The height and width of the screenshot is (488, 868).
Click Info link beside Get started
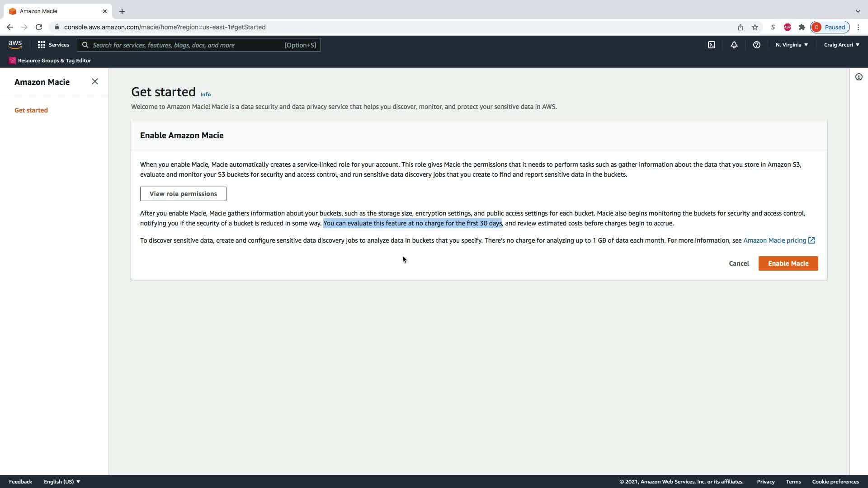click(x=205, y=94)
